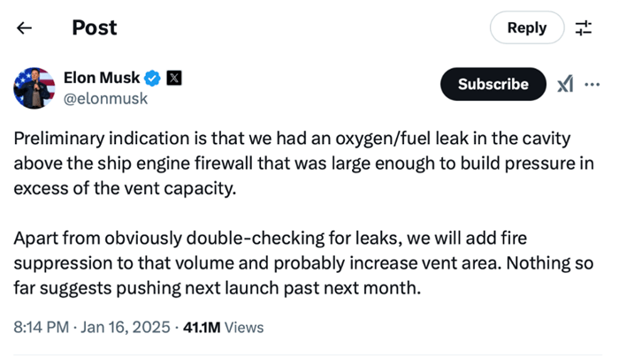Image resolution: width=619 pixels, height=364 pixels.
Task: Click the word Views after the count
Action: [244, 327]
